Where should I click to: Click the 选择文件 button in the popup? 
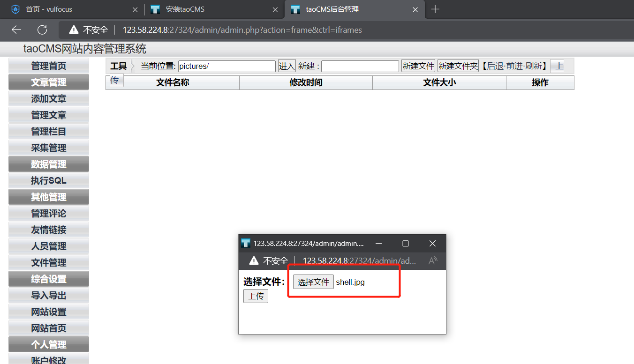pos(313,282)
